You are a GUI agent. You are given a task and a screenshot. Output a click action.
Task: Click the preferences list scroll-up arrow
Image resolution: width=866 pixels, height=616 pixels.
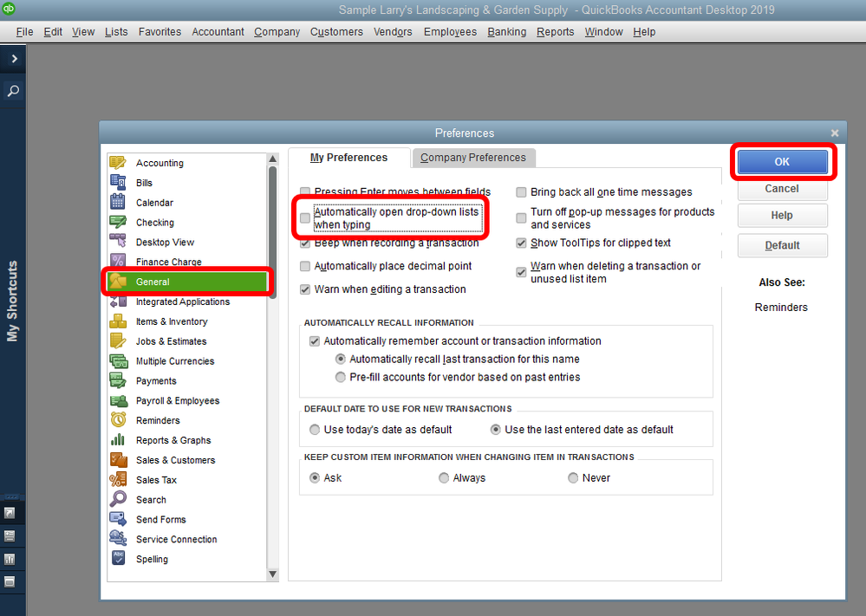272,159
